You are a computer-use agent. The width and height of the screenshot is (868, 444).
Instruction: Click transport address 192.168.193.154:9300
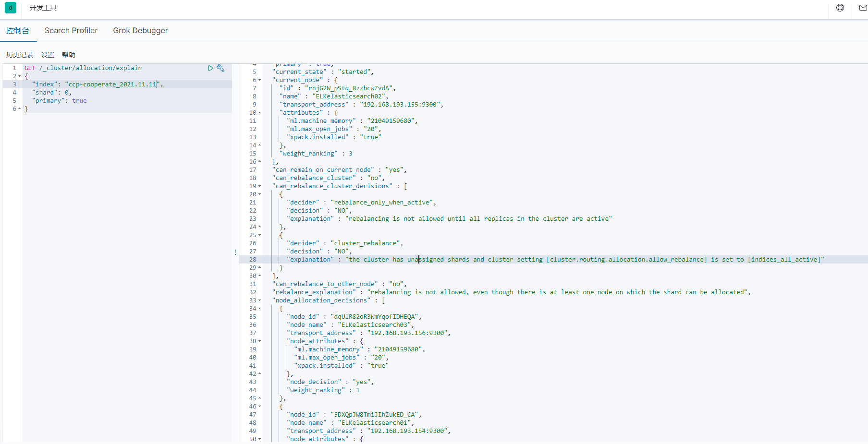[407, 431]
